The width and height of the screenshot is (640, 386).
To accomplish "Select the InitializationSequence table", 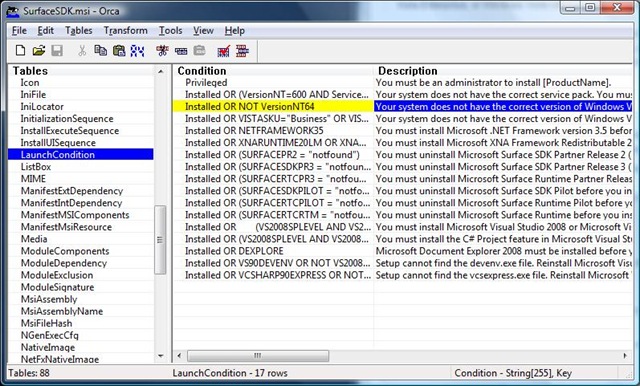I will 67,119.
